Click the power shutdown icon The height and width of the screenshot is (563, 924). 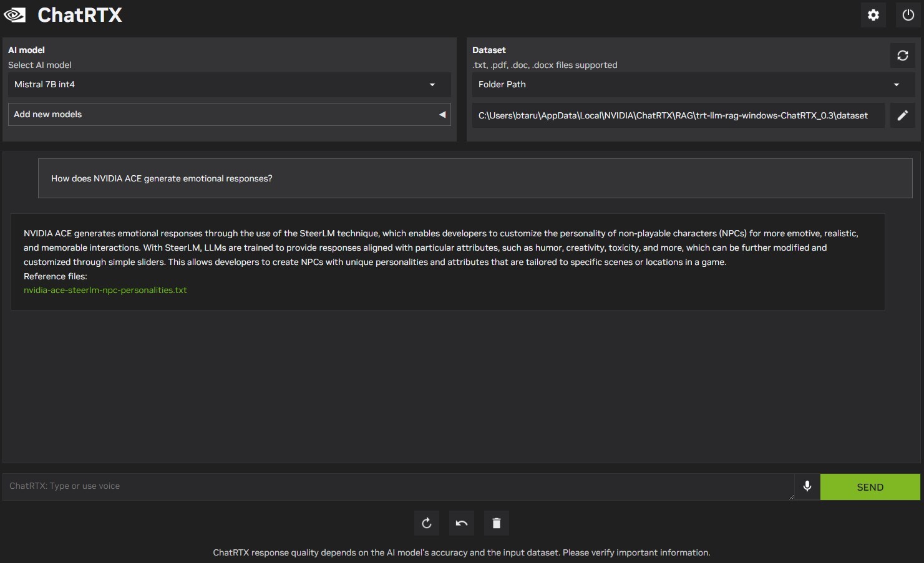[908, 15]
